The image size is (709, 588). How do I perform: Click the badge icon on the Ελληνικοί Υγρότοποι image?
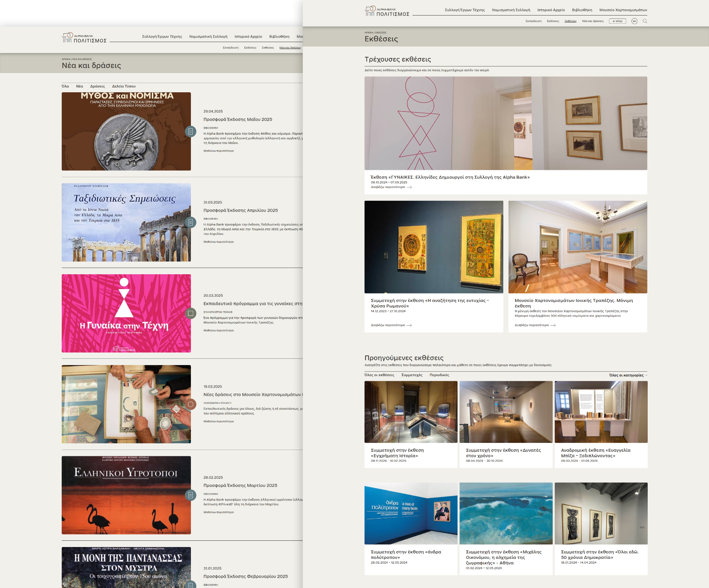coord(191,495)
